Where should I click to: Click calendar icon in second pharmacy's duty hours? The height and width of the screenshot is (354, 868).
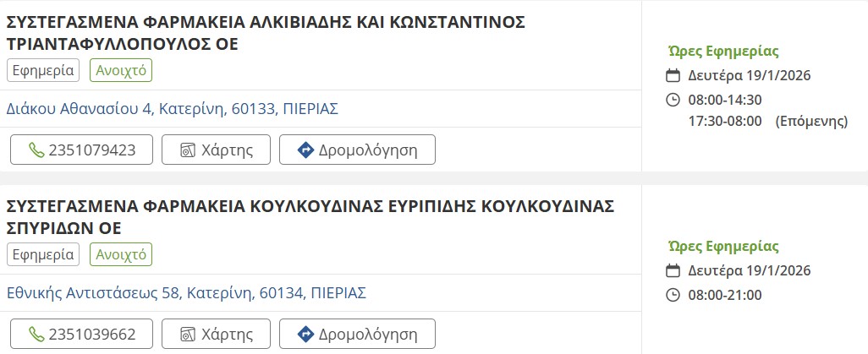coord(673,271)
